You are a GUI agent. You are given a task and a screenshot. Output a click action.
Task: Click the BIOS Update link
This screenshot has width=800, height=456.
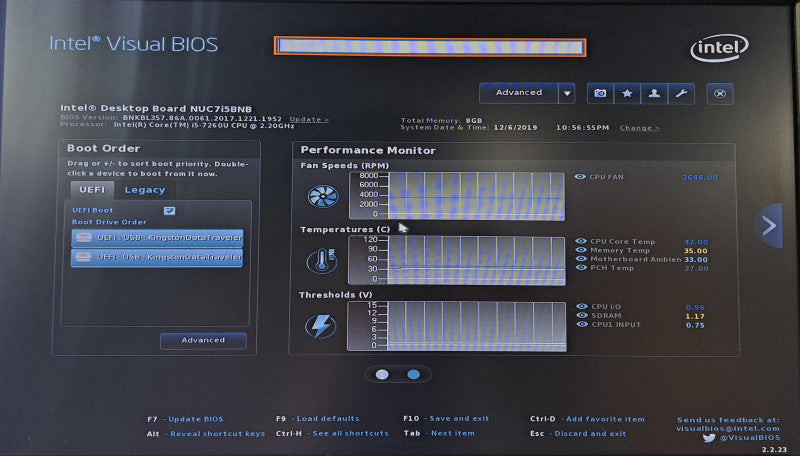309,119
